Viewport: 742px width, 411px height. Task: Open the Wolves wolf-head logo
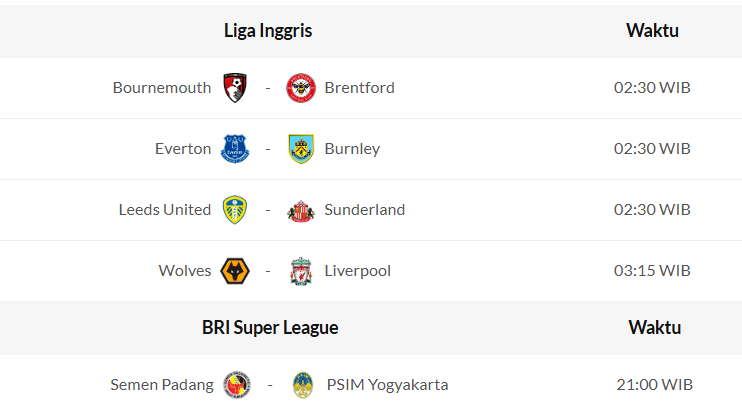[x=235, y=271]
